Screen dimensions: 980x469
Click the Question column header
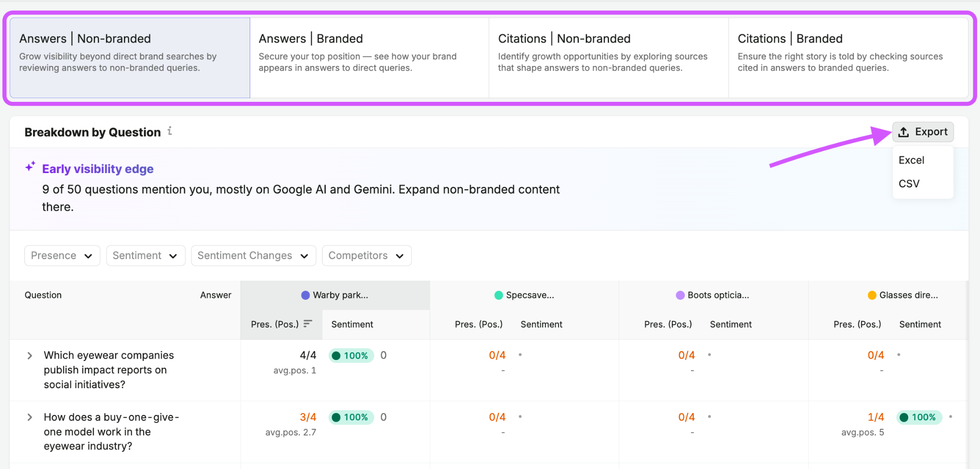click(x=43, y=295)
